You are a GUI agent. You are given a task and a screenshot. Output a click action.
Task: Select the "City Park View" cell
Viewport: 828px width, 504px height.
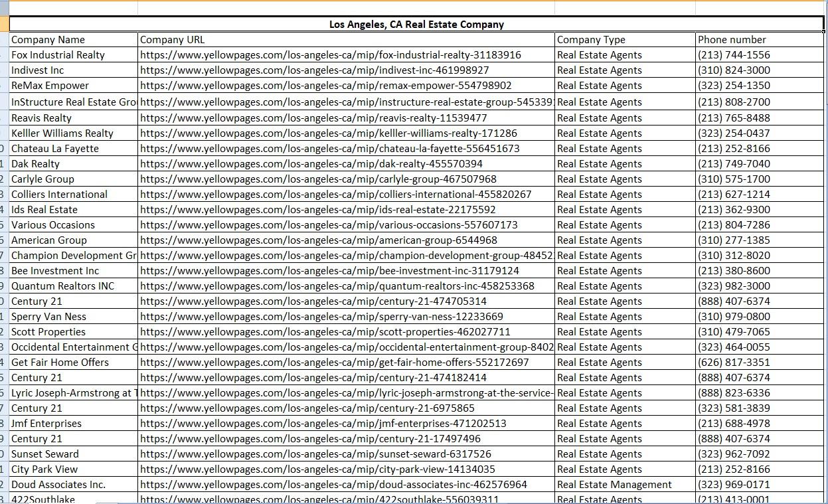point(44,469)
